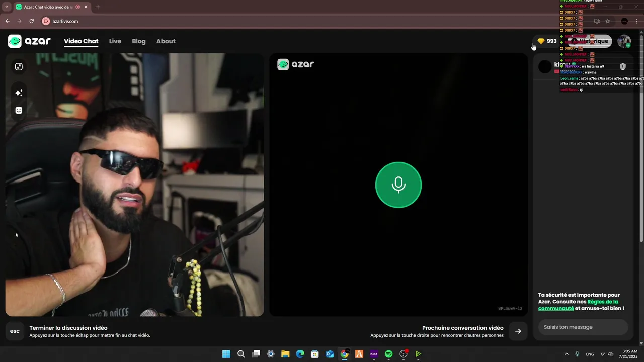Open the Règles de la communauté link

[x=579, y=305]
